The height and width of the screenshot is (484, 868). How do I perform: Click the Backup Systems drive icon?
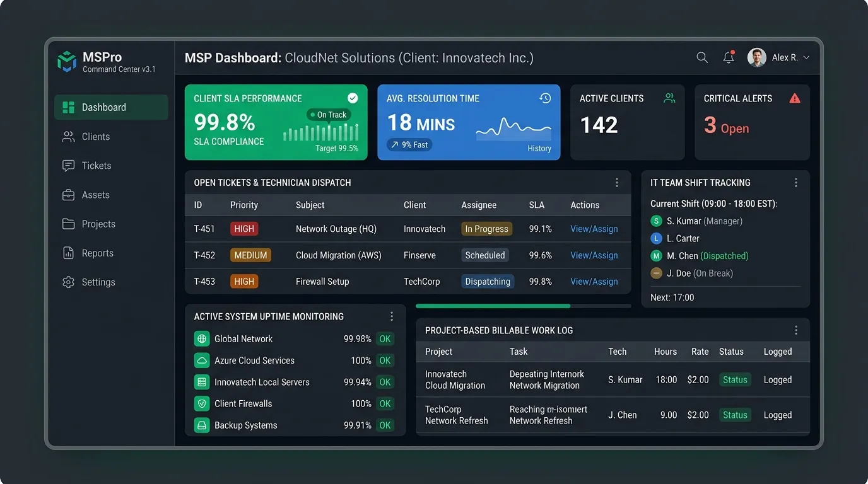pyautogui.click(x=202, y=425)
